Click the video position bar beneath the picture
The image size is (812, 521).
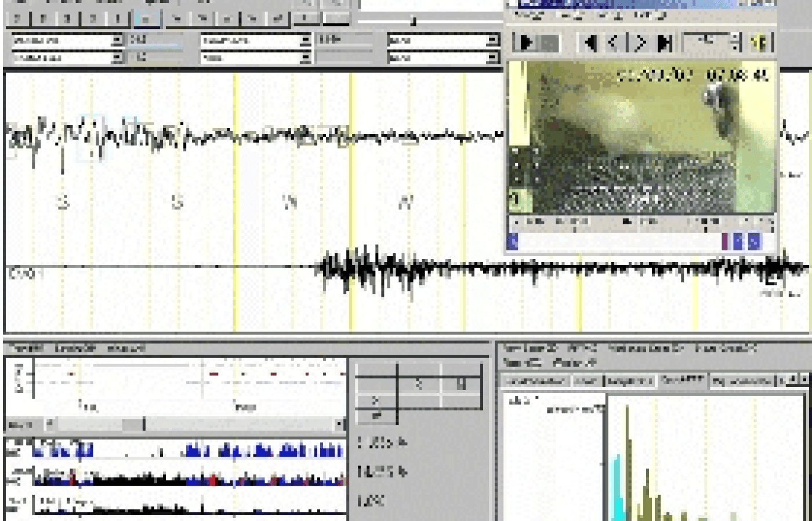point(642,242)
